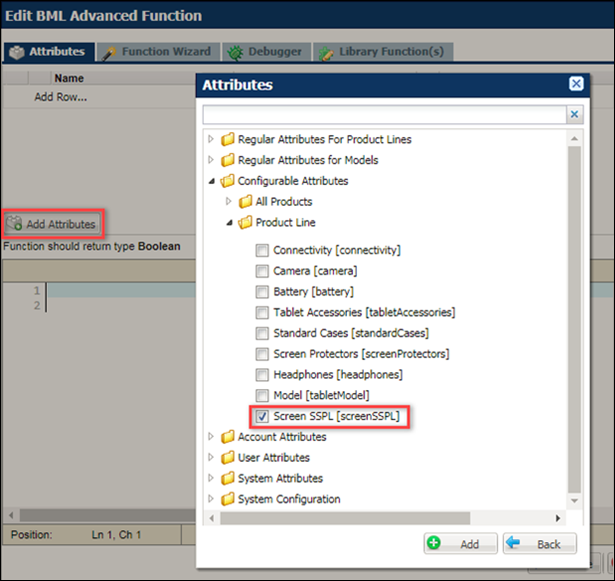Switch to Function Wizard tab

[158, 52]
